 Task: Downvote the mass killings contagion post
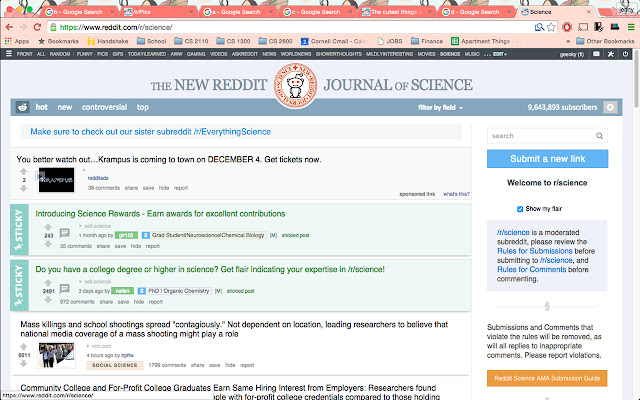pyautogui.click(x=23, y=363)
